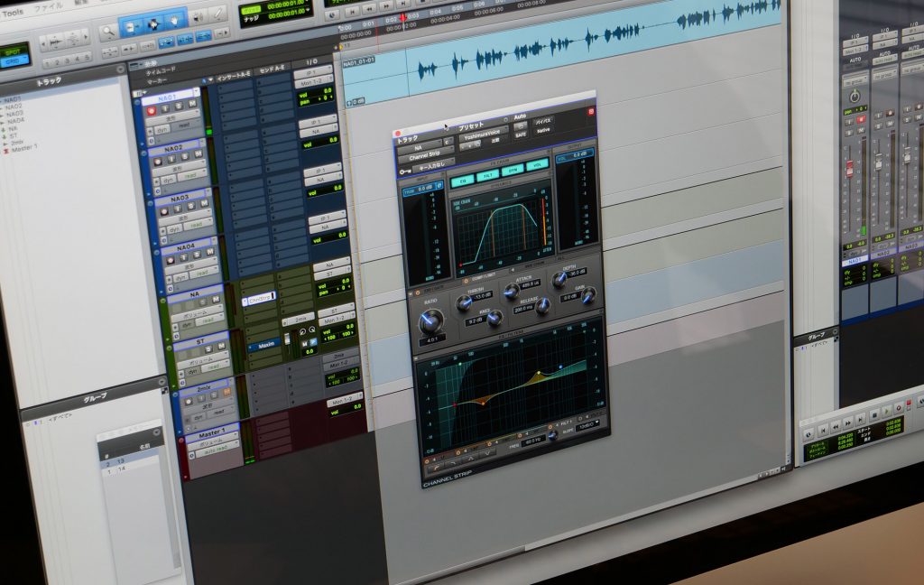Viewport: 924px width, 585px height.
Task: Select the FILT module tab in Channel Strip
Action: [x=488, y=176]
